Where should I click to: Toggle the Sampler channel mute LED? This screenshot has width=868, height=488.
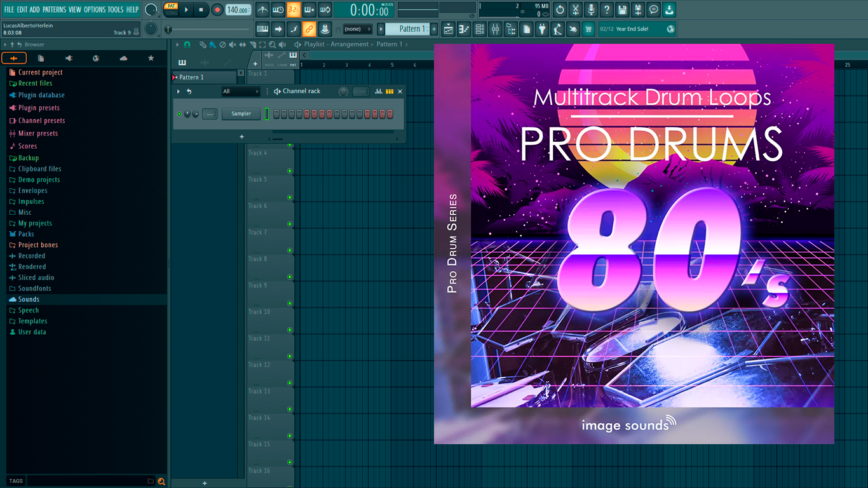(x=179, y=114)
